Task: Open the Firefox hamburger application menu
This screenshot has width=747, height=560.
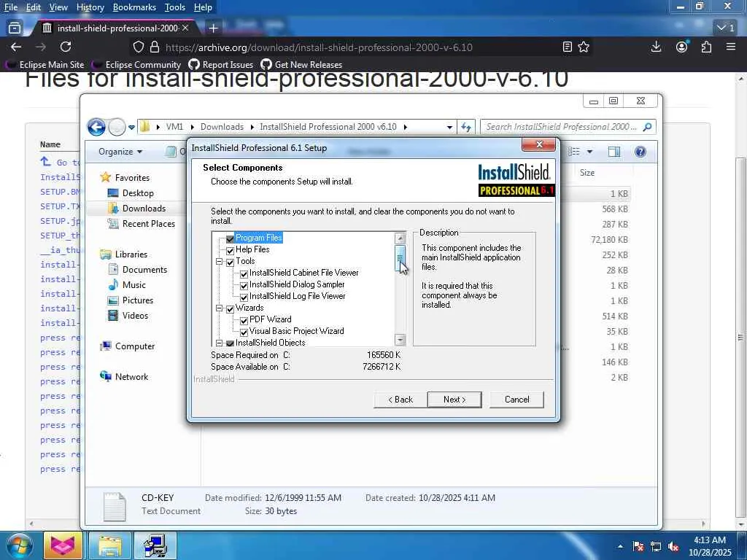Action: click(x=731, y=47)
